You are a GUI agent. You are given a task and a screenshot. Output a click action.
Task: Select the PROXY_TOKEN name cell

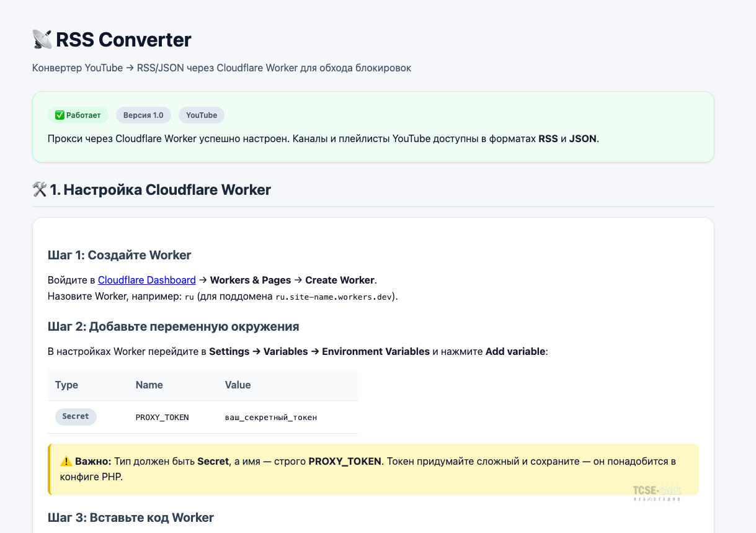(162, 418)
